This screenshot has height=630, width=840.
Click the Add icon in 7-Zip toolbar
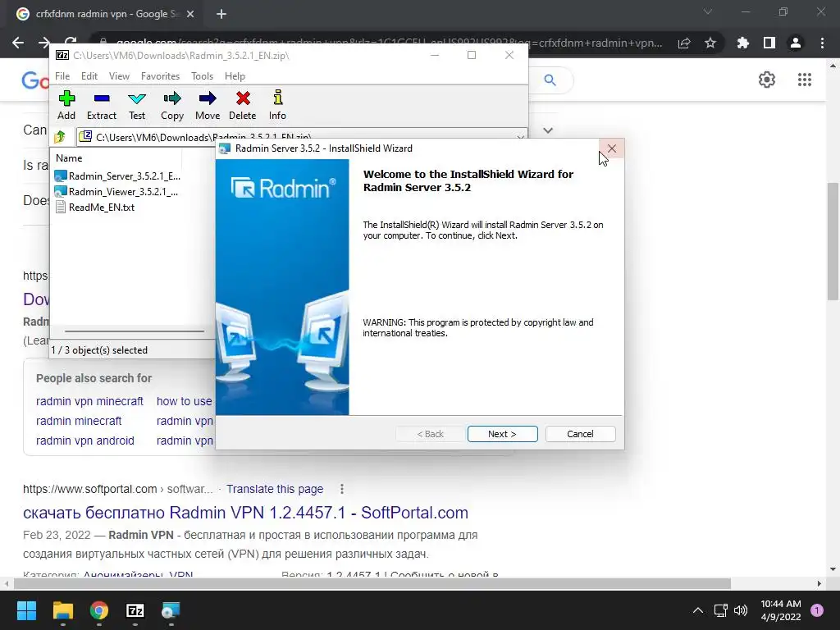(x=66, y=98)
